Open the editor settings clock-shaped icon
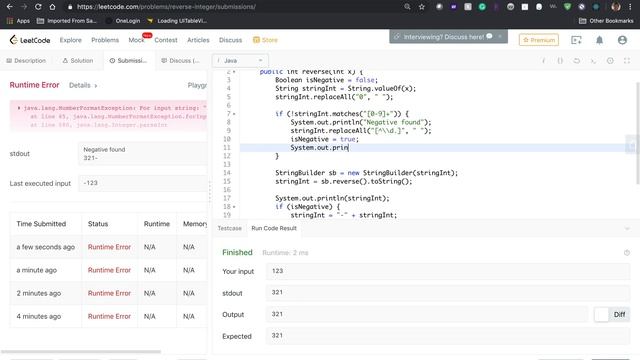The height and width of the screenshot is (360, 640). click(610, 60)
